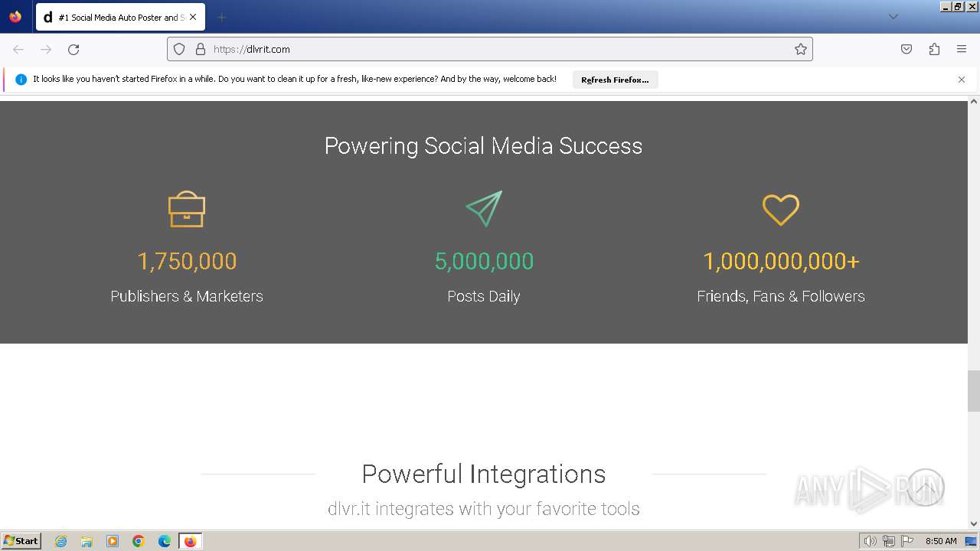Screen dimensions: 980x551
Task: Click the paper plane icon above Posts Daily
Action: (x=484, y=209)
